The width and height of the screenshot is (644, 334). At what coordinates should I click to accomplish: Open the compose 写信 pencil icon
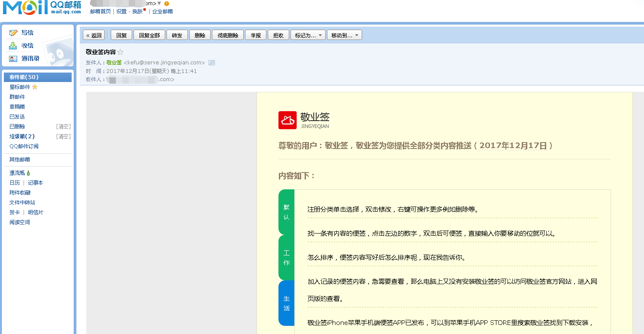[13, 33]
